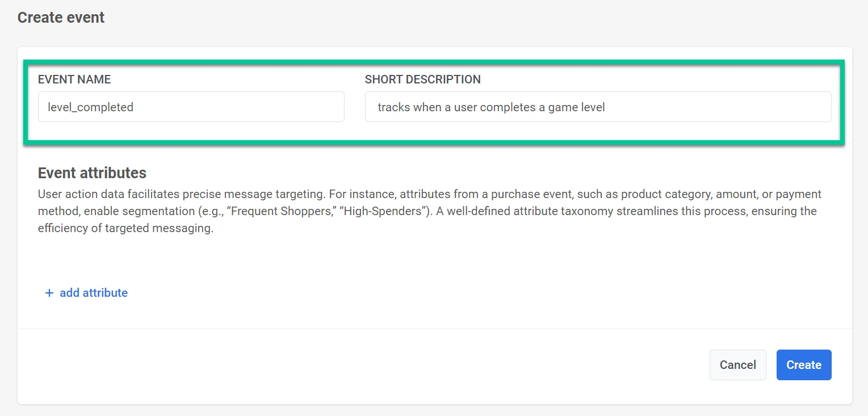Click the SHORT DESCRIPTION field label
Screen dimensions: 868x416
tap(422, 79)
